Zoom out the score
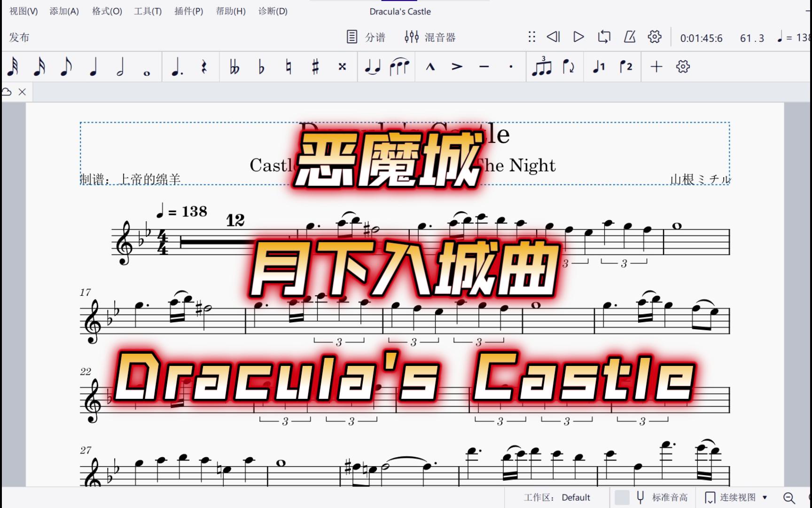 click(x=789, y=498)
